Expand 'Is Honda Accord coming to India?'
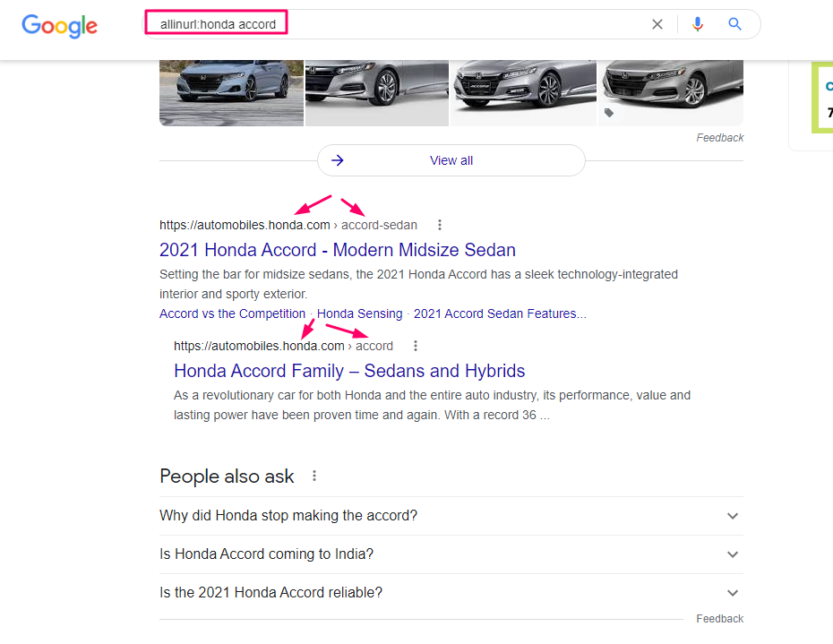 pos(733,554)
